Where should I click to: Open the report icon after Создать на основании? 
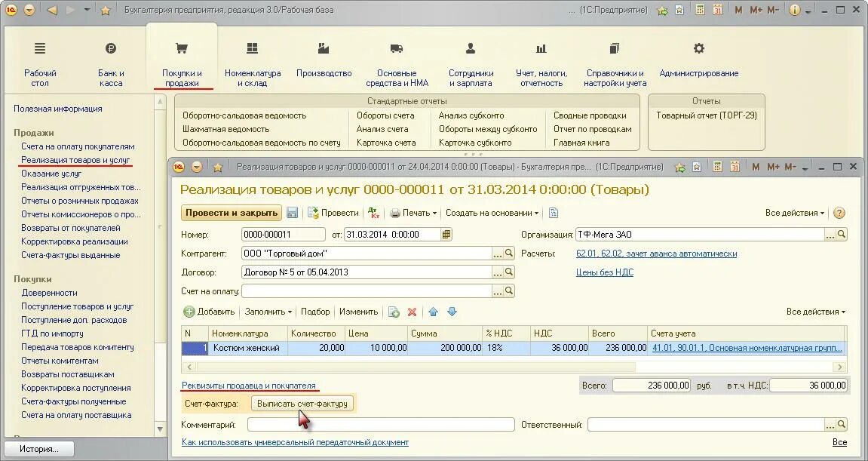(554, 213)
